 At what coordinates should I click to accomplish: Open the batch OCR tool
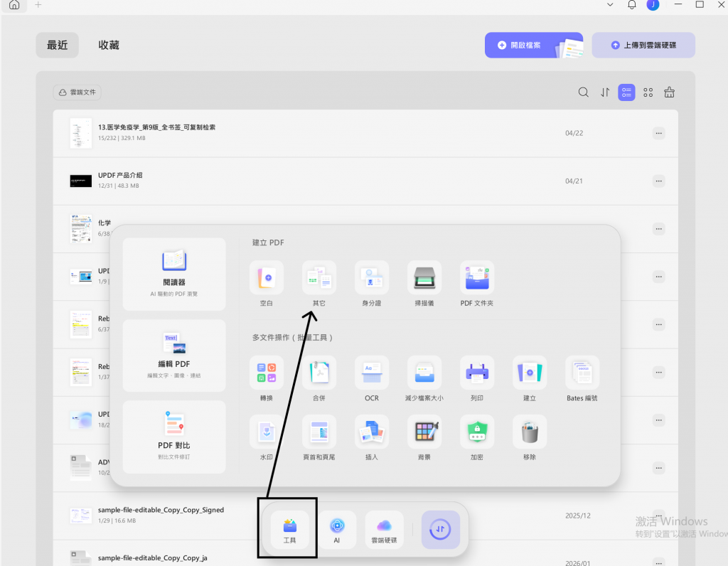(x=371, y=373)
